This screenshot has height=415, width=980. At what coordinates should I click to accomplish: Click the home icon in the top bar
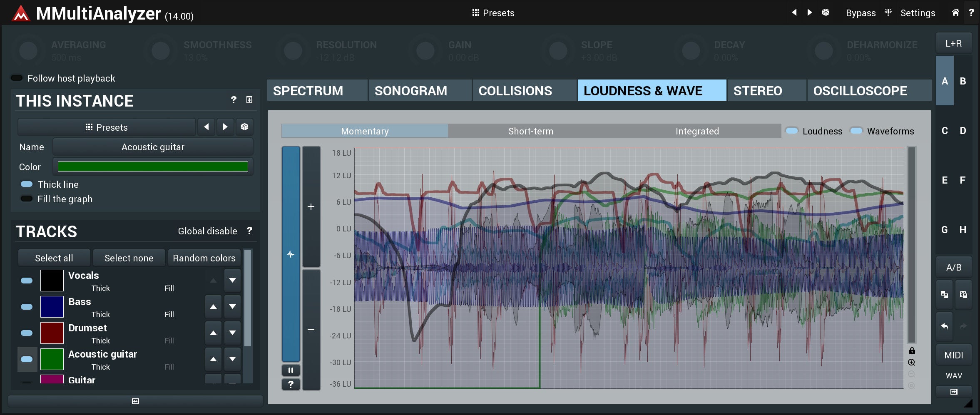pos(955,12)
